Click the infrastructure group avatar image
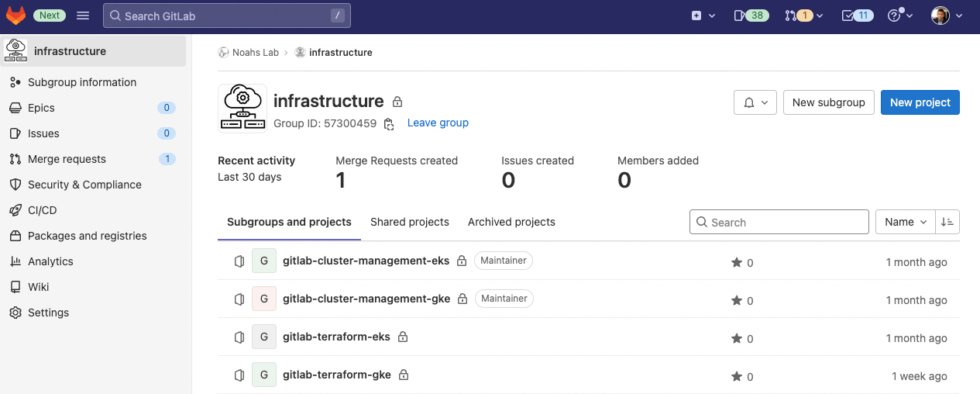 pyautogui.click(x=242, y=109)
